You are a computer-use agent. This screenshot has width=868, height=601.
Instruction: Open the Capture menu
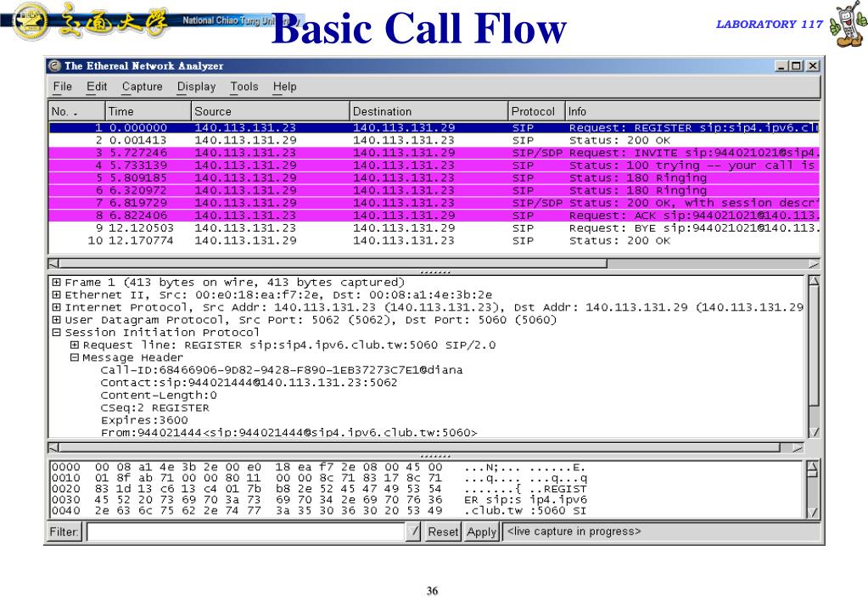point(143,87)
